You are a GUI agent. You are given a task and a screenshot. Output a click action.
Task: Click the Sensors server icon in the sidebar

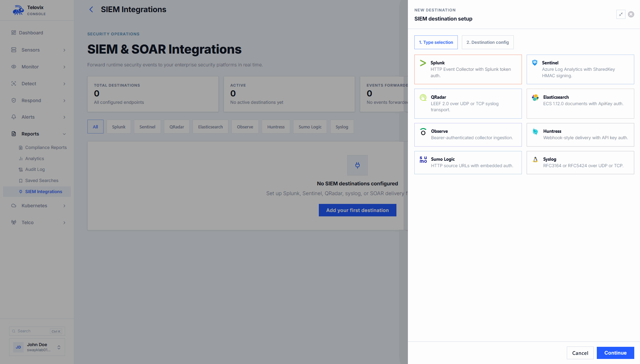coord(13,50)
